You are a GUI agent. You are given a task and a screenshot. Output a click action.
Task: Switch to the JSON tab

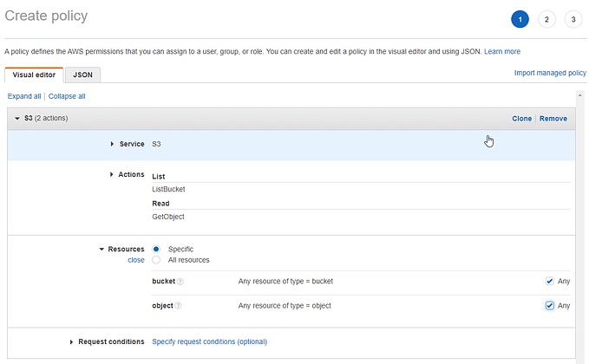point(82,75)
